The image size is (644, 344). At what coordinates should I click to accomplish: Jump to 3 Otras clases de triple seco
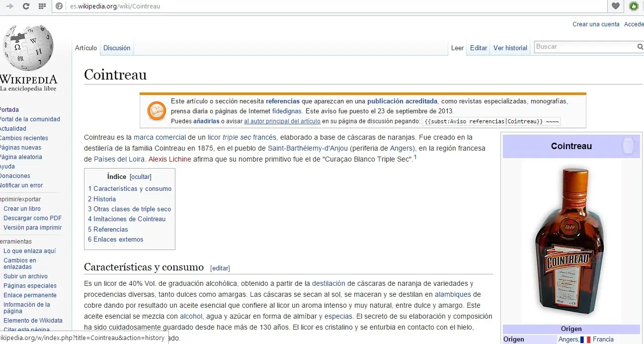click(130, 209)
